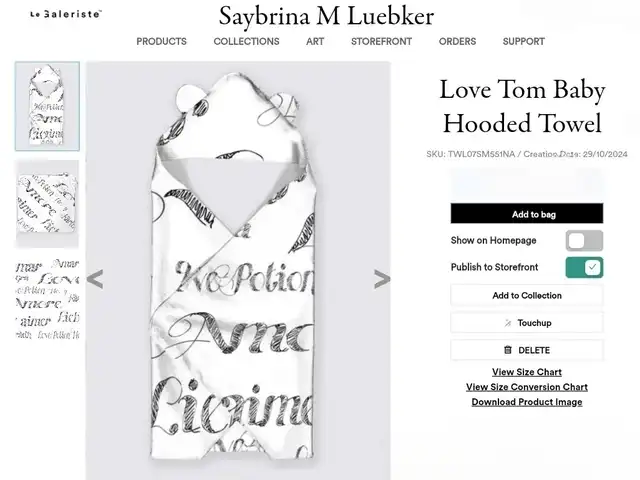Screen dimensions: 640x480
Task: Open the COLLECTIONS menu
Action: [x=247, y=41]
